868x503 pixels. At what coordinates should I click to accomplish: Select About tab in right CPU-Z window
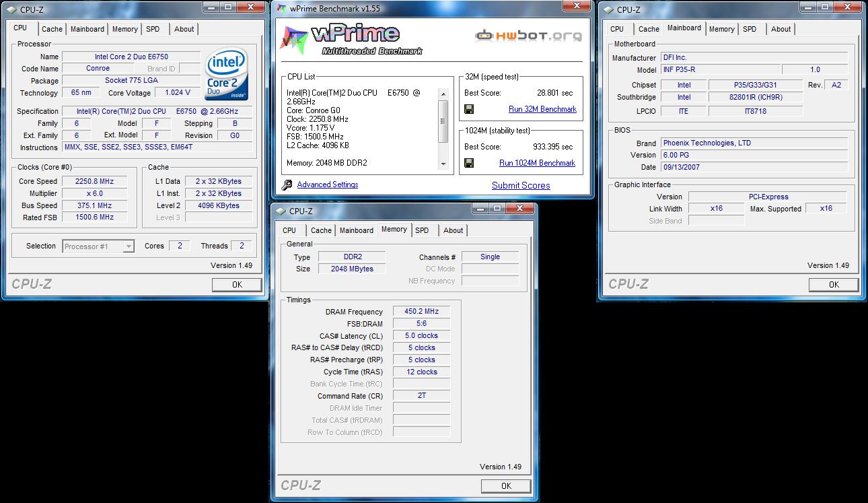781,29
